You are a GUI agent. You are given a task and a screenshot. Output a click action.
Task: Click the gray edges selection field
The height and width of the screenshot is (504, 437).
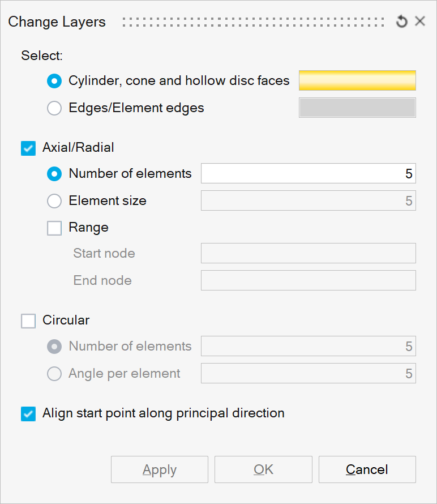coord(357,108)
